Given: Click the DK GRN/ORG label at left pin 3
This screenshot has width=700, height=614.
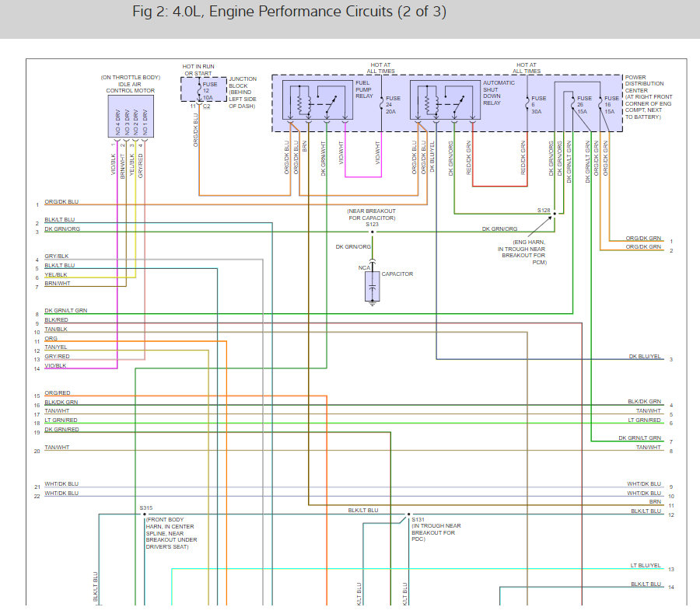Looking at the screenshot, I should 62,229.
